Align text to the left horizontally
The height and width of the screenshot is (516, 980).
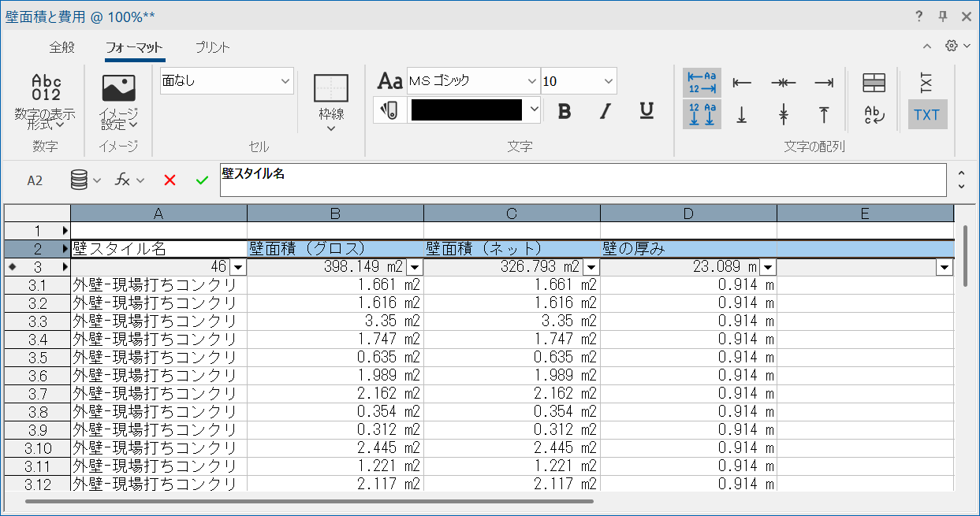(x=742, y=82)
